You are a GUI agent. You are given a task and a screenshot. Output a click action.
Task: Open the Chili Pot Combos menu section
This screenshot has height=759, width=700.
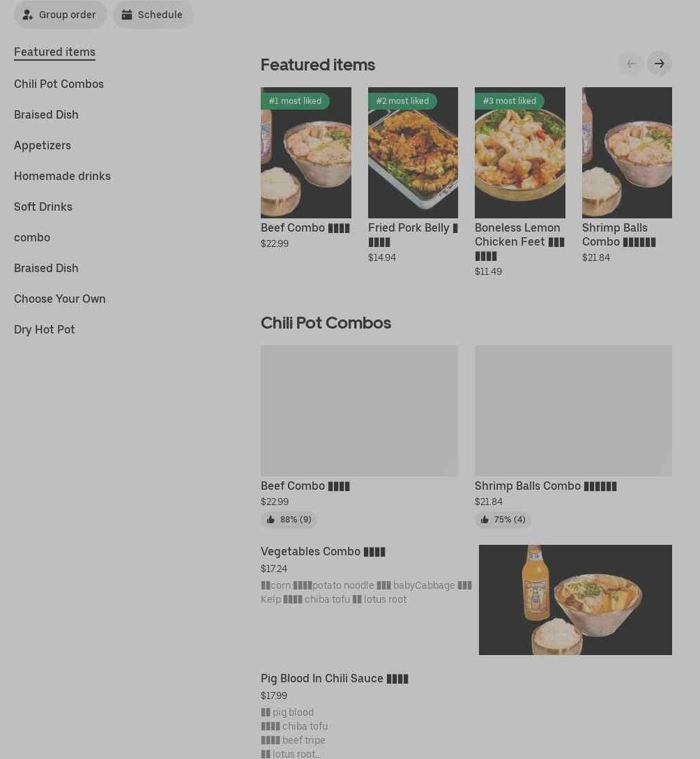(59, 84)
